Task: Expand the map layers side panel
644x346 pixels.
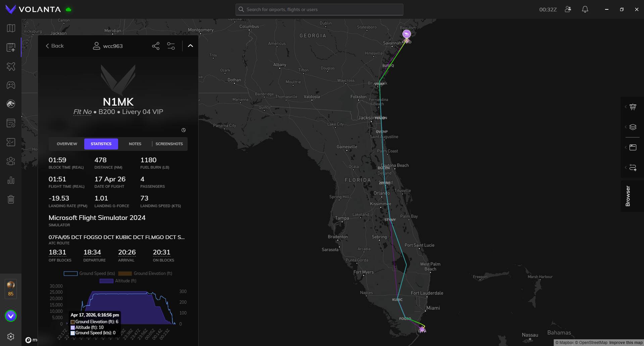Action: [x=633, y=127]
